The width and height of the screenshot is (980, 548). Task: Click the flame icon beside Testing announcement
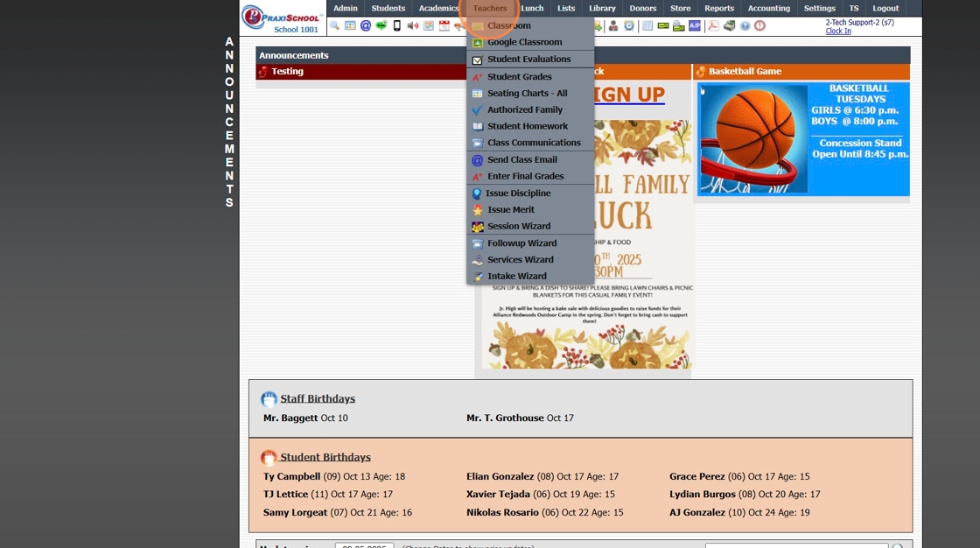coord(263,71)
